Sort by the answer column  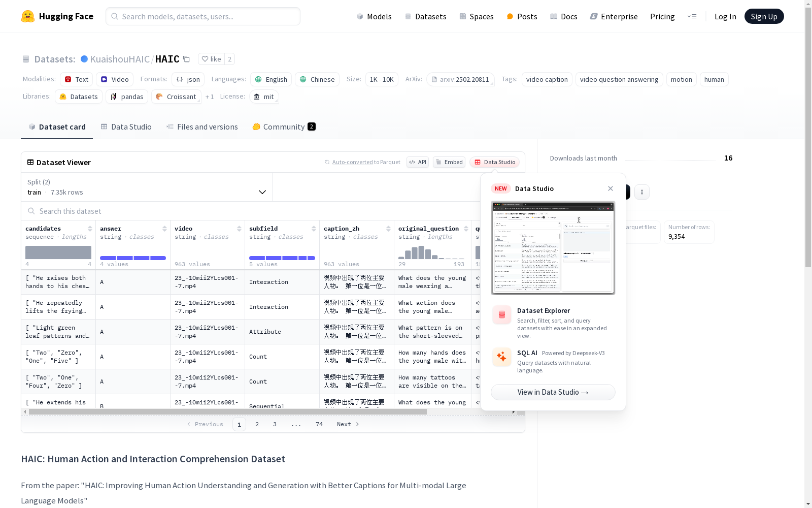(x=164, y=229)
